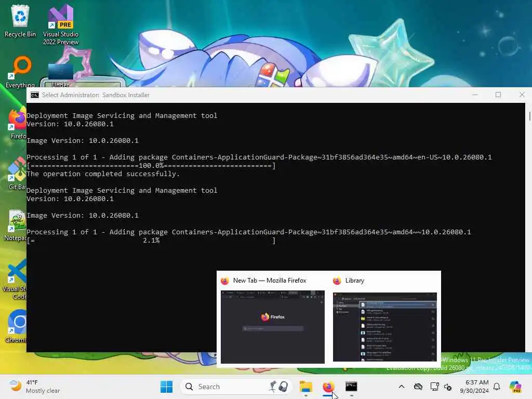Launch the Everything search shortcut

click(20, 72)
